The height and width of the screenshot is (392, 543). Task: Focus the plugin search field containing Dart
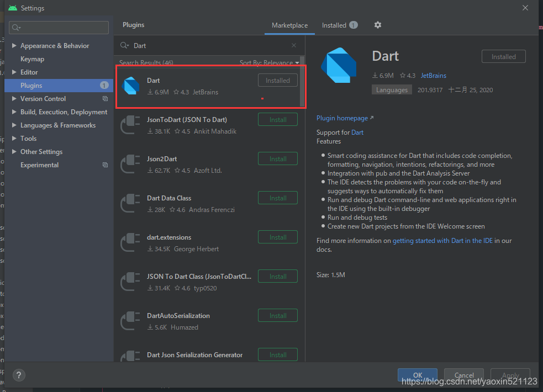point(209,45)
